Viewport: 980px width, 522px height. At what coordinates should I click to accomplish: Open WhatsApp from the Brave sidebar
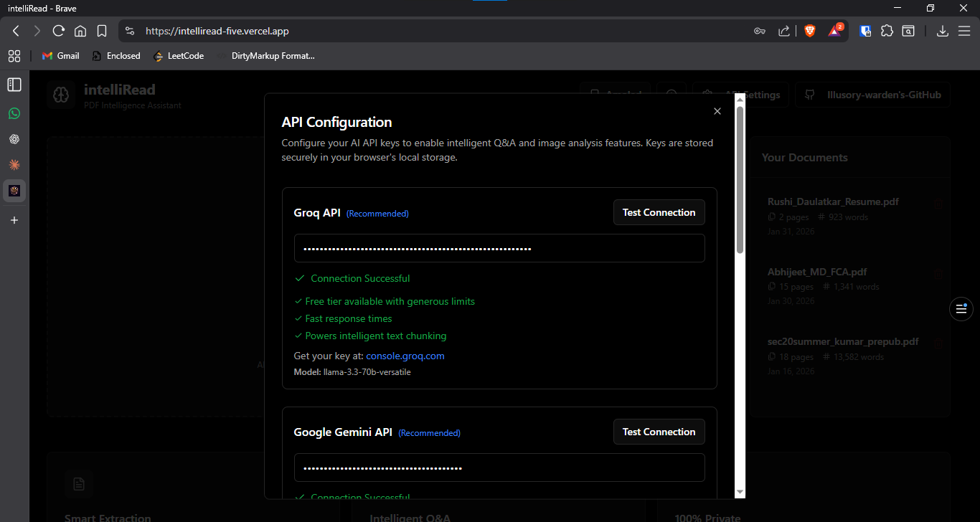pos(14,113)
